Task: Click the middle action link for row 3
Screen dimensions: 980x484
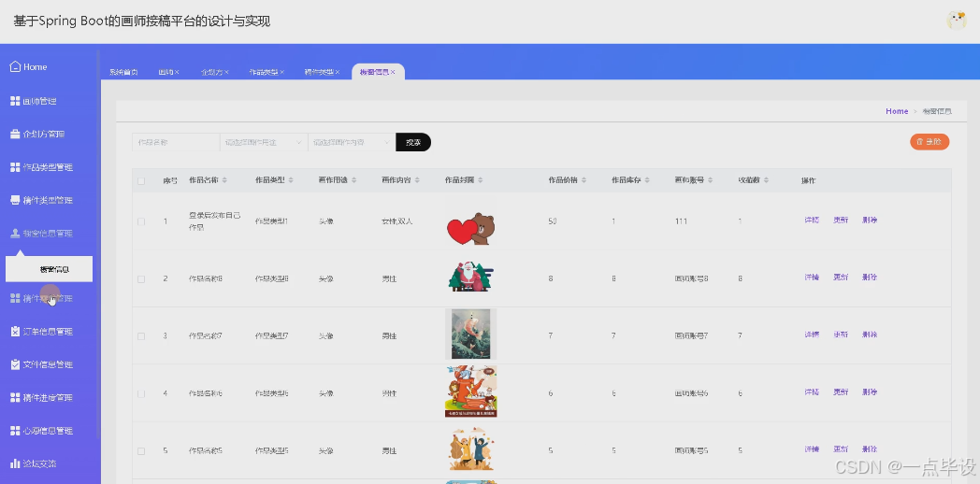Action: point(841,335)
